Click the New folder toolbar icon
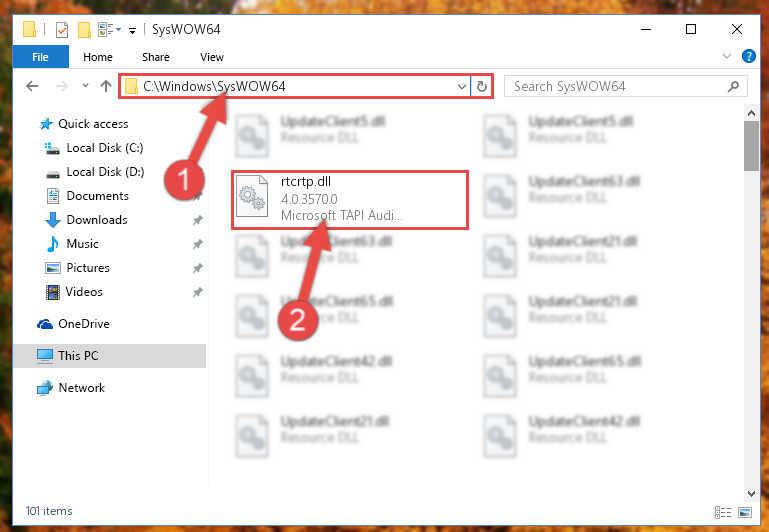The image size is (769, 532). click(x=84, y=30)
